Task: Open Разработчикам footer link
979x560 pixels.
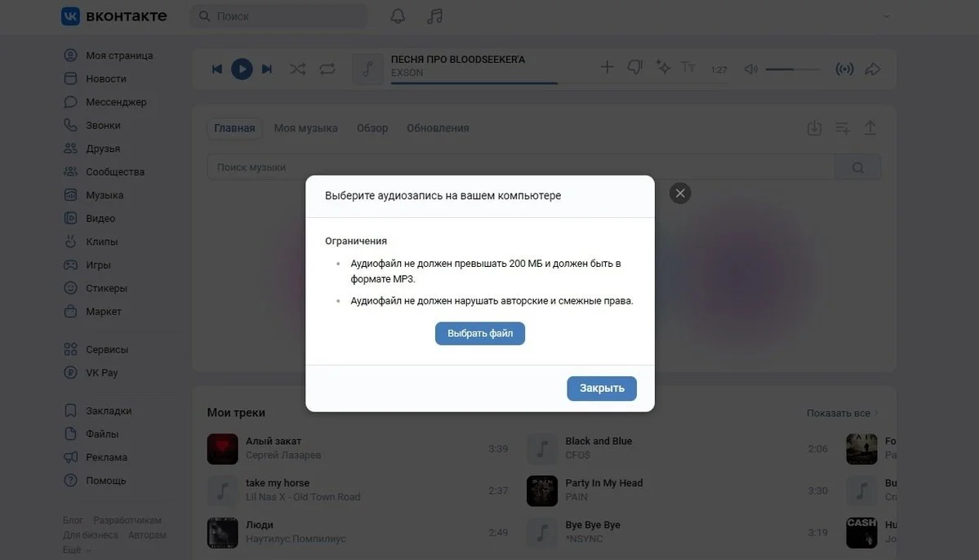Action: coord(127,520)
